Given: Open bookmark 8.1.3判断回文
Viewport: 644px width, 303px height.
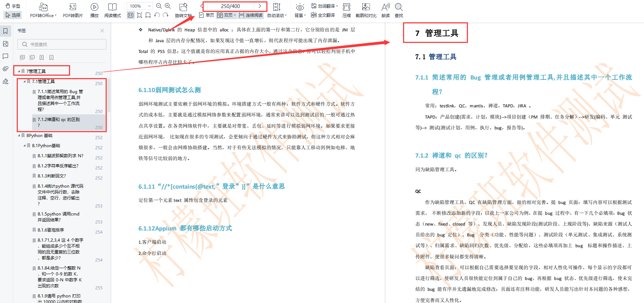Looking at the screenshot, I should click(52, 176).
